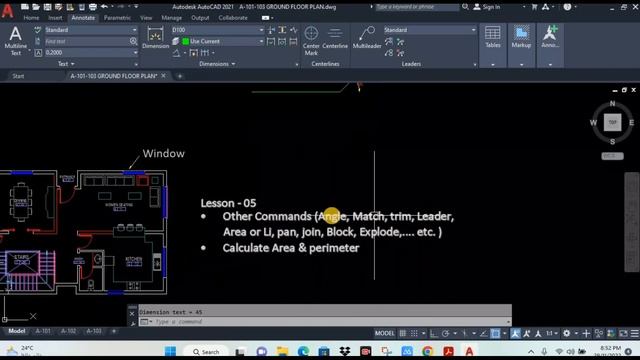Open Adobe Acrobat from the taskbar

[x=449, y=351]
